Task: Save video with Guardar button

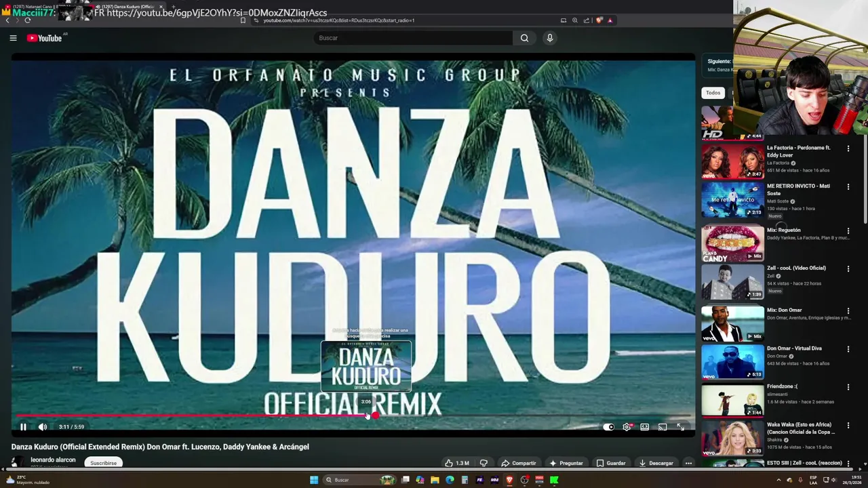Action: click(x=611, y=463)
